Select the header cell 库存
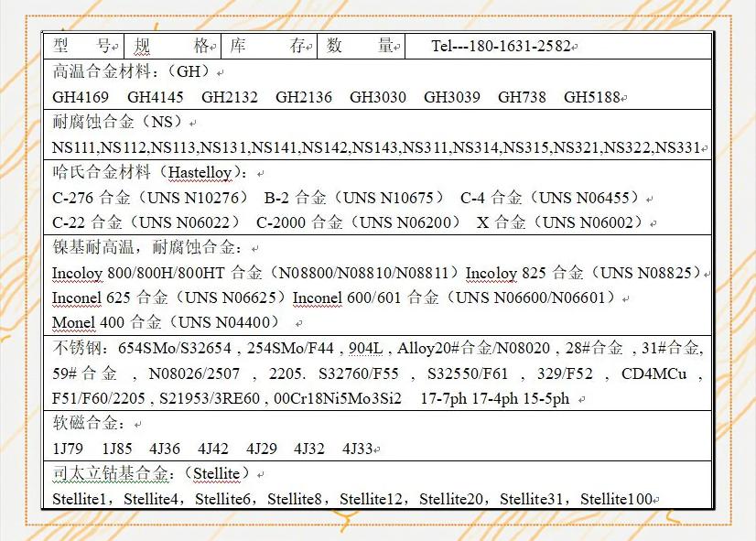The width and height of the screenshot is (756, 541). point(269,47)
